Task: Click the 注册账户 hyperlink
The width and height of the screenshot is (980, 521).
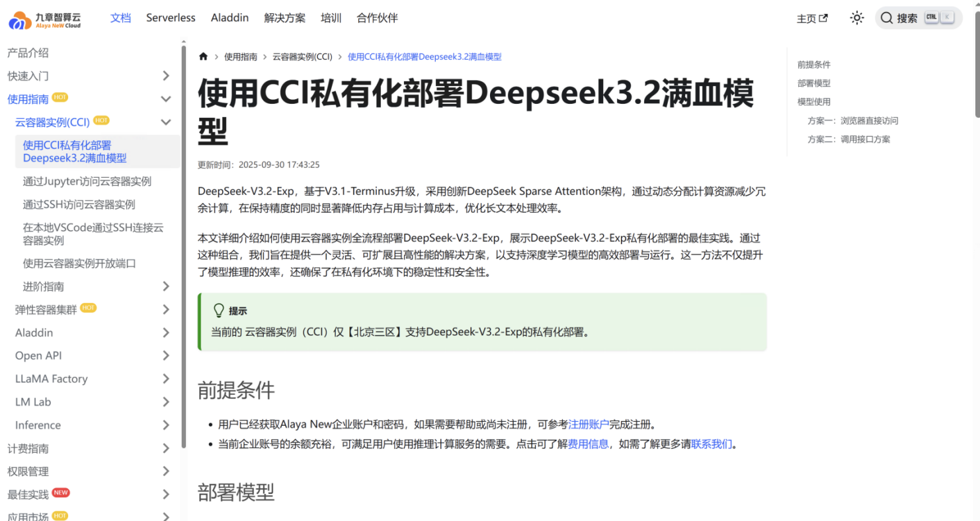Action: tap(588, 424)
